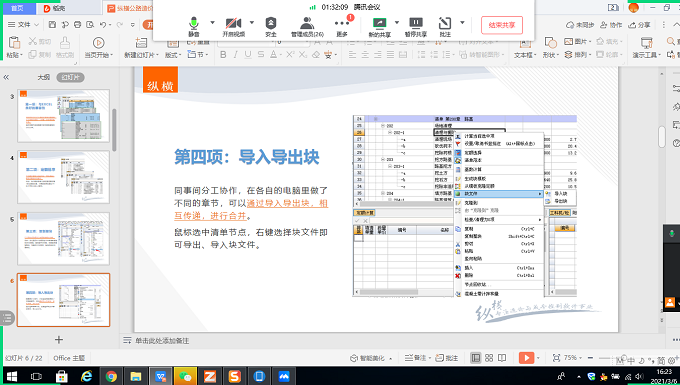The width and height of the screenshot is (680, 385).
Task: Click the save icon in quick access bar
Action: 52,25
